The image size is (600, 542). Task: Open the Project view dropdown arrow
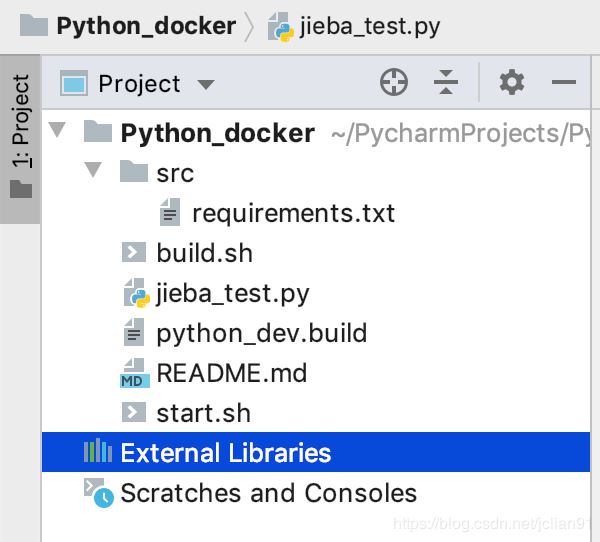(x=207, y=85)
